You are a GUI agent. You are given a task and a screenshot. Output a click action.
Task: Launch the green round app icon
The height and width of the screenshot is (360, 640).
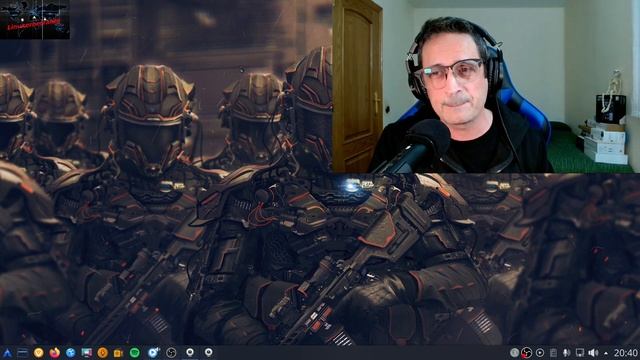[x=135, y=353]
